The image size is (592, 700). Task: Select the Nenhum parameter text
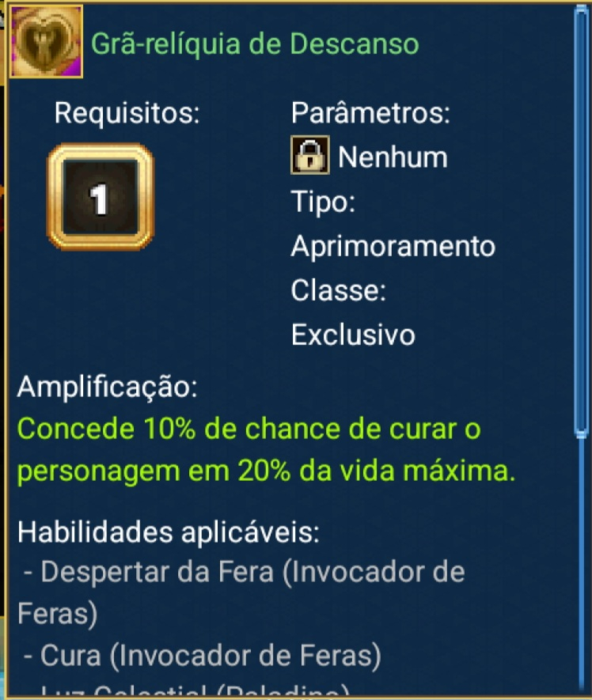click(x=393, y=157)
